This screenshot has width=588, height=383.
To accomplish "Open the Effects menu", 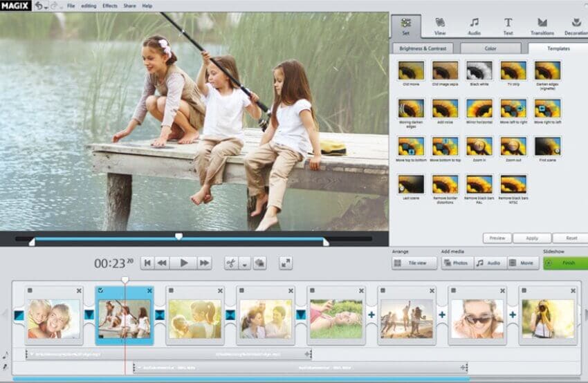I will click(x=110, y=6).
